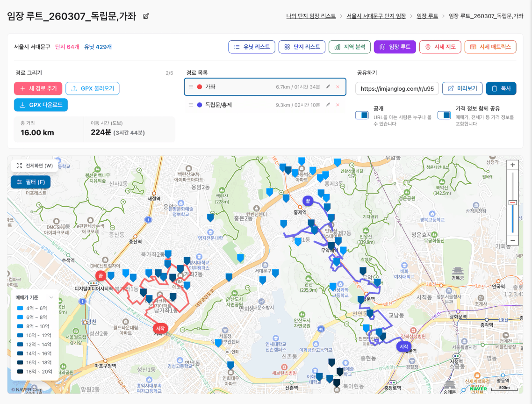The image size is (532, 404).
Task: Click the map zoom slider handle
Action: (512, 202)
